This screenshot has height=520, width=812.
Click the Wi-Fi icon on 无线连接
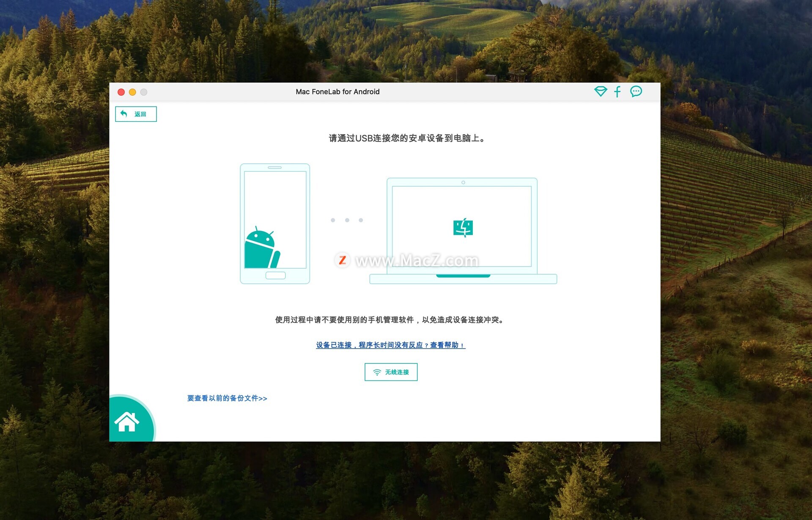point(377,372)
